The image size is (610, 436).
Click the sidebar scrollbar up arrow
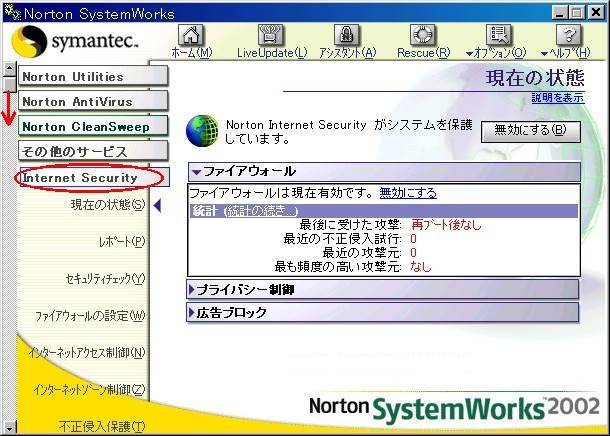coord(9,69)
